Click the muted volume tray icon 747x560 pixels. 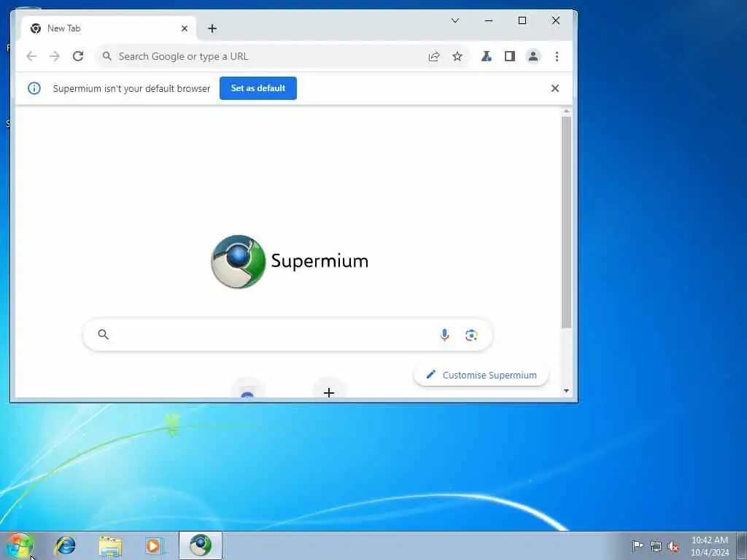pyautogui.click(x=673, y=547)
